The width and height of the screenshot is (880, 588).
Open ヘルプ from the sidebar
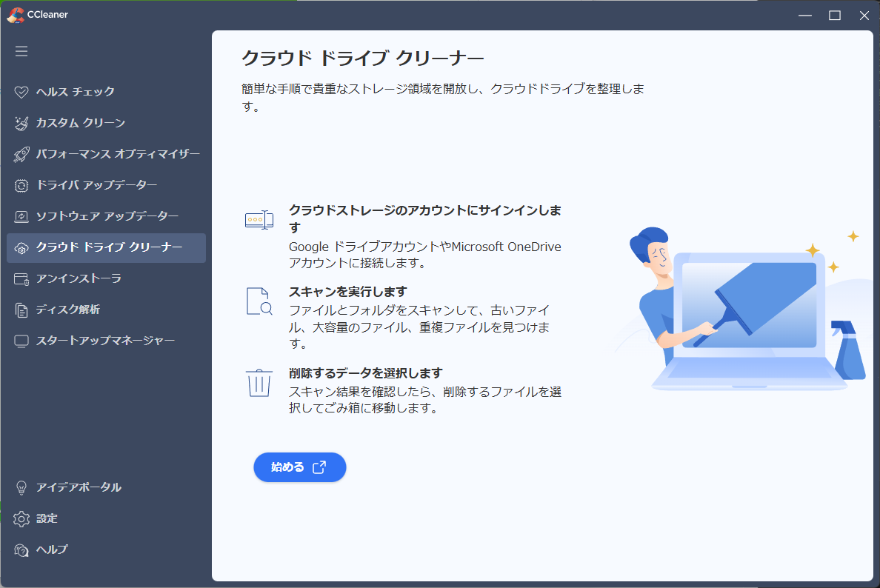click(106, 550)
